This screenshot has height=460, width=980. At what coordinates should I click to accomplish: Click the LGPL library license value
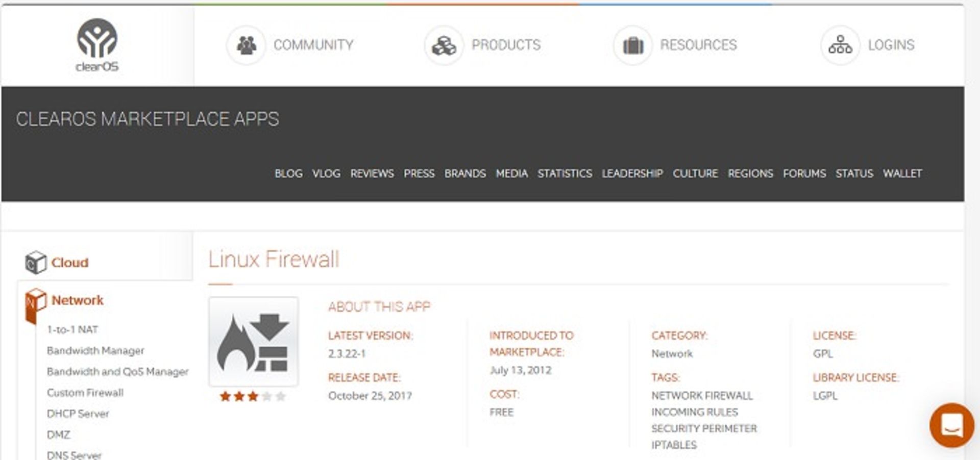[x=825, y=395]
